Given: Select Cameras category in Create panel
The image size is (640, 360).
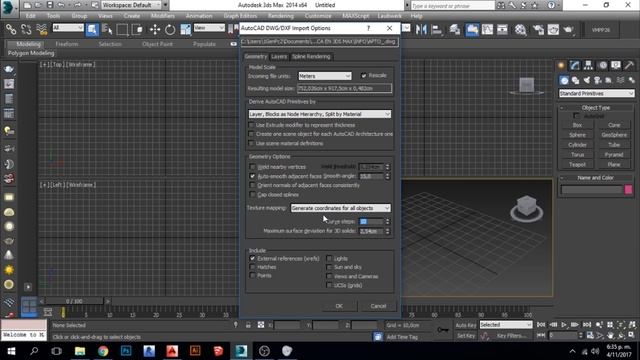Looking at the screenshot, I should tap(598, 80).
